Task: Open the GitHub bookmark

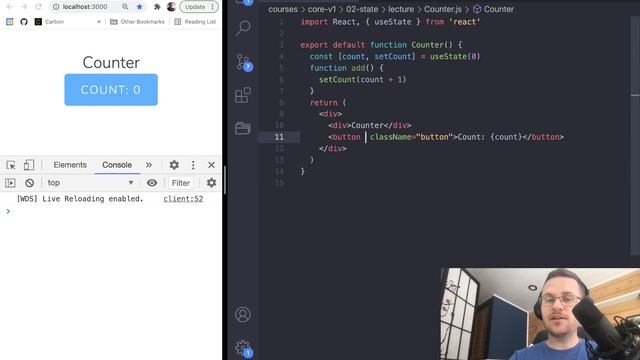Action: coord(24,22)
